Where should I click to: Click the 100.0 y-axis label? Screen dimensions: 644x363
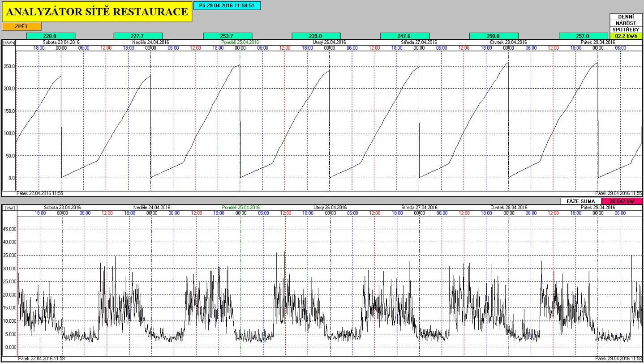pyautogui.click(x=10, y=133)
